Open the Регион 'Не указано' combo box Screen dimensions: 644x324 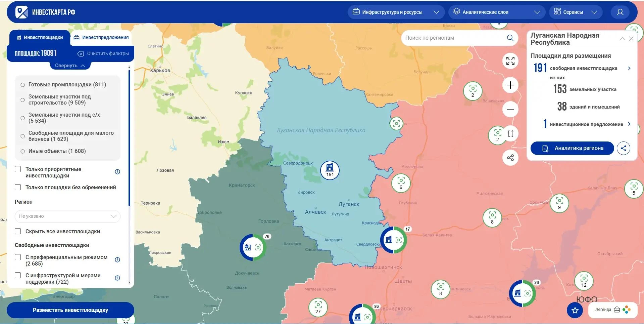(x=67, y=216)
